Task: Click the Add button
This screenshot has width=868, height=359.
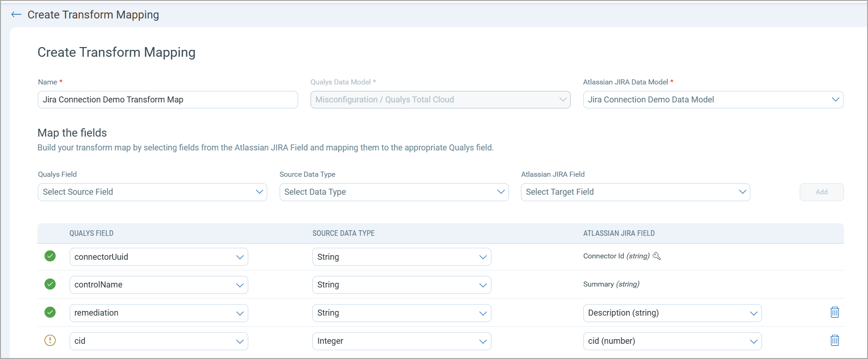Action: pos(821,192)
